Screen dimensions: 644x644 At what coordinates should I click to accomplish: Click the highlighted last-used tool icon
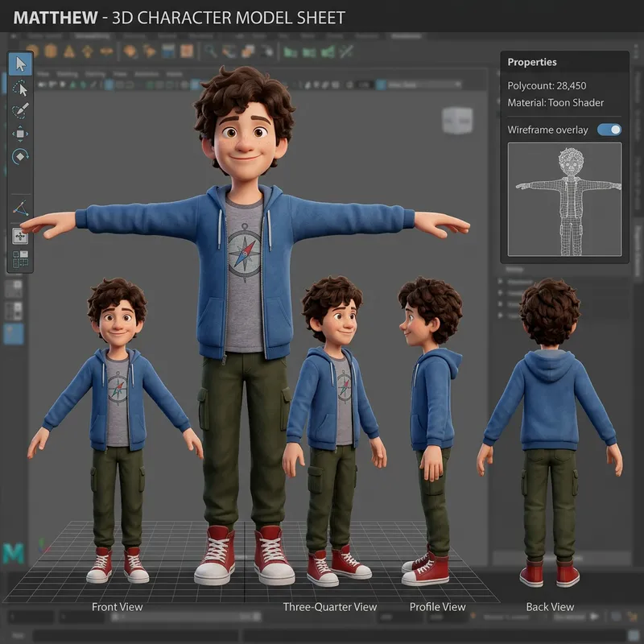(x=20, y=236)
